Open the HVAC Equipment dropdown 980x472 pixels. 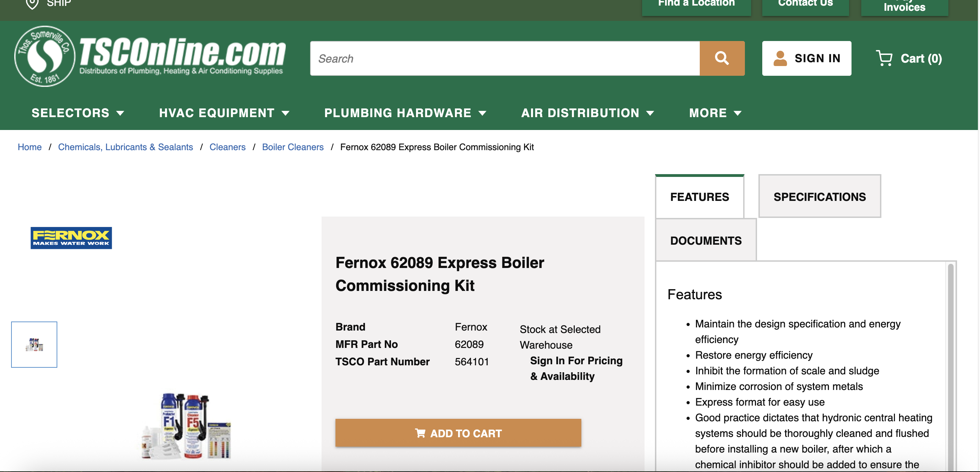(224, 113)
